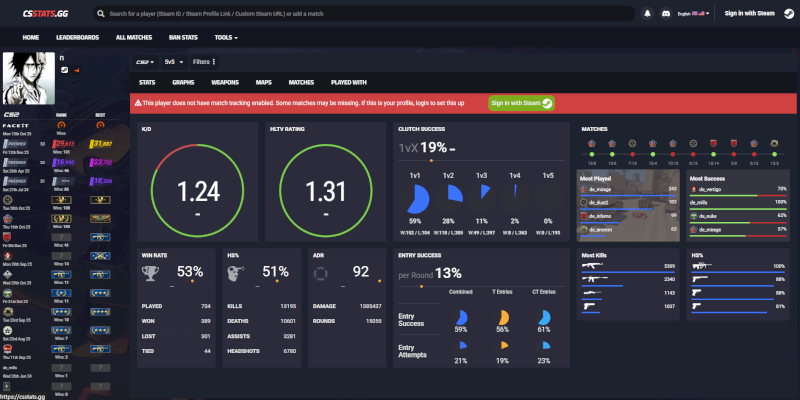Open the 5v5 game mode dropdown

point(173,61)
